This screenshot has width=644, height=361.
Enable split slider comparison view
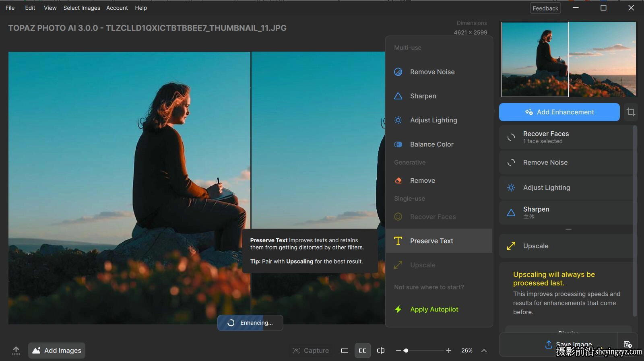coord(381,351)
